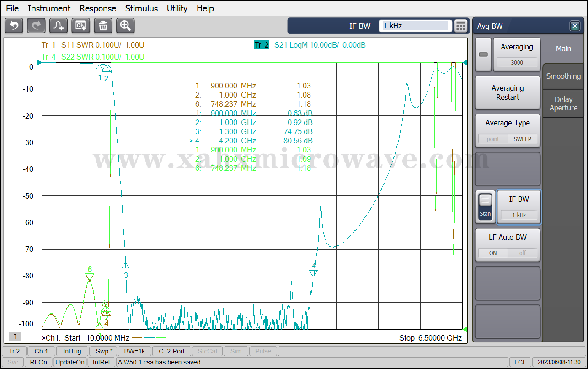Click the Avg BW panel title
588x369 pixels.
pyautogui.click(x=490, y=26)
